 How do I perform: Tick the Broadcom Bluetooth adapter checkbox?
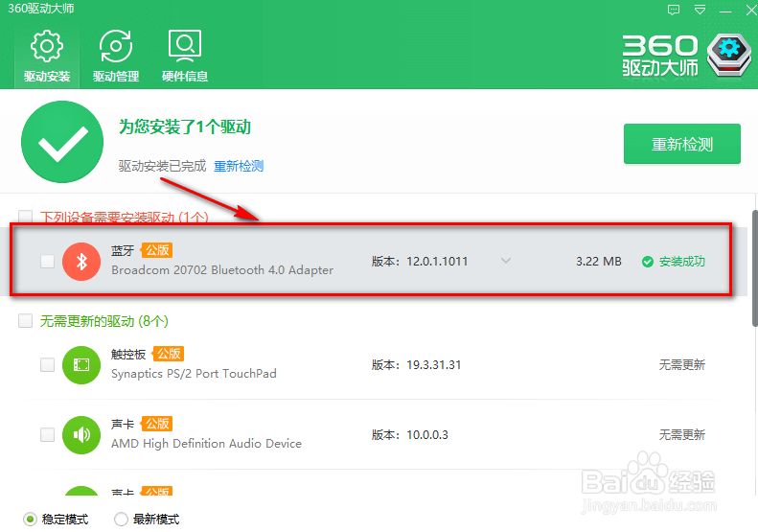coord(47,261)
